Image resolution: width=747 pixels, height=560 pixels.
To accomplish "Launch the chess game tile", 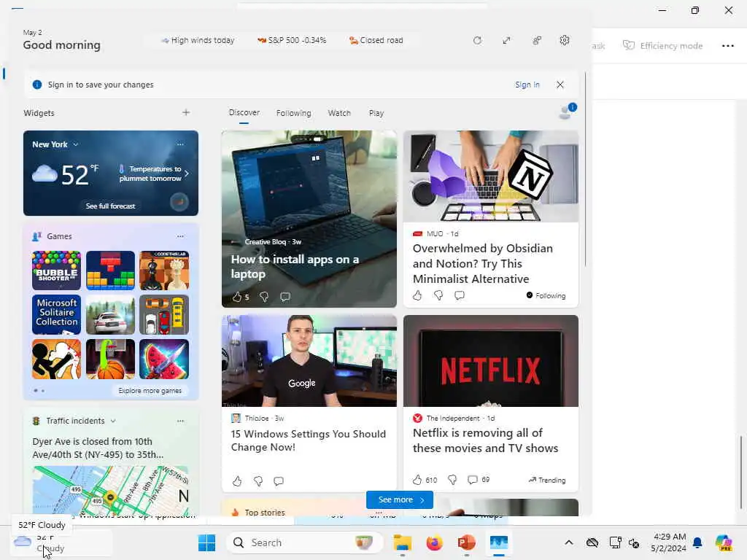I will [164, 271].
